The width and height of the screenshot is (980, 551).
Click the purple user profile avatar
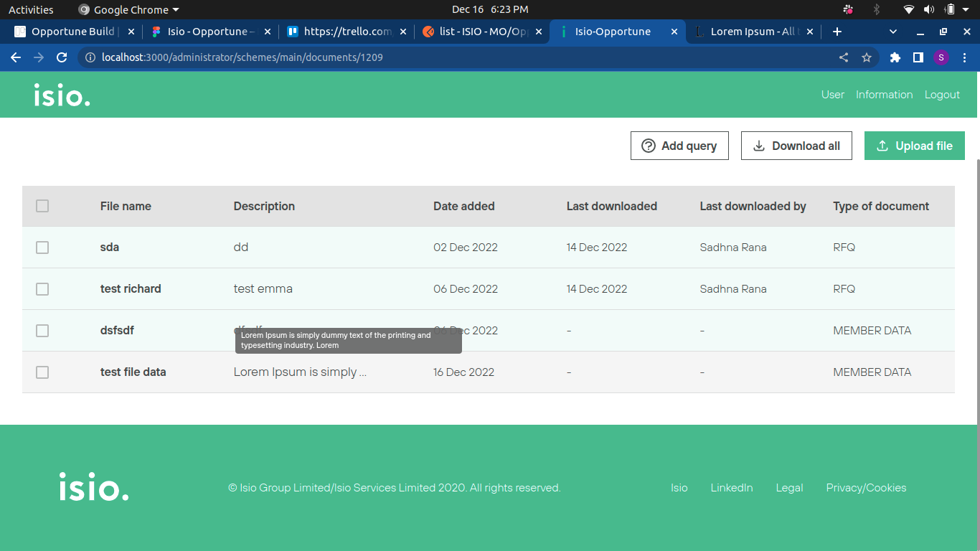(x=941, y=57)
